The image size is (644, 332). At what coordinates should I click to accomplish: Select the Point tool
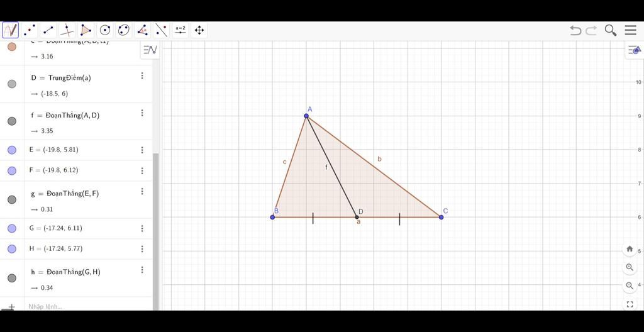(x=29, y=30)
